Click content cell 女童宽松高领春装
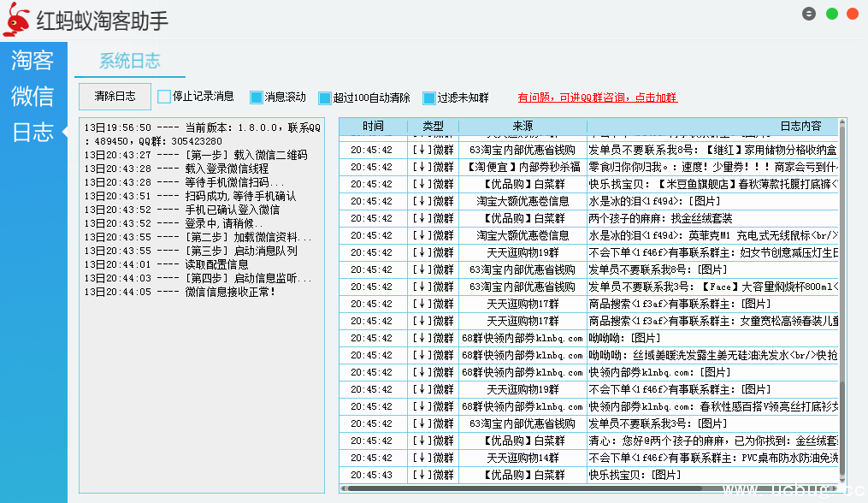The height and width of the screenshot is (503, 868). click(713, 321)
